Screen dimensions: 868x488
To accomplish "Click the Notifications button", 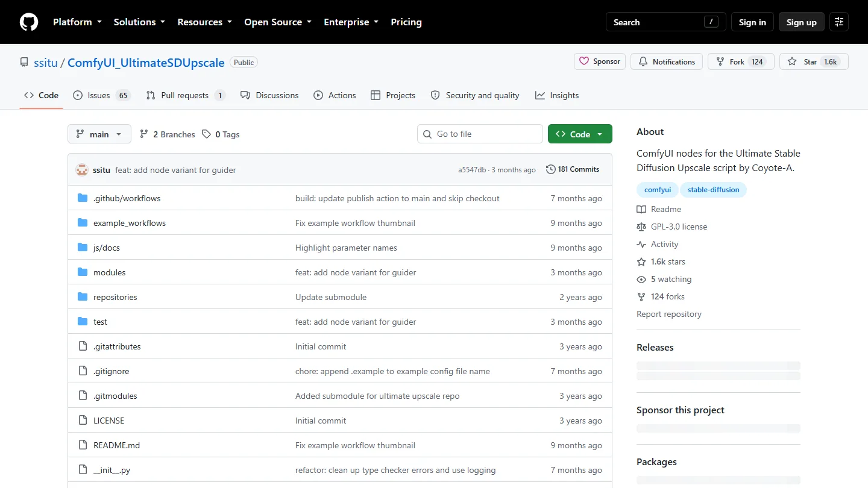I will point(667,61).
